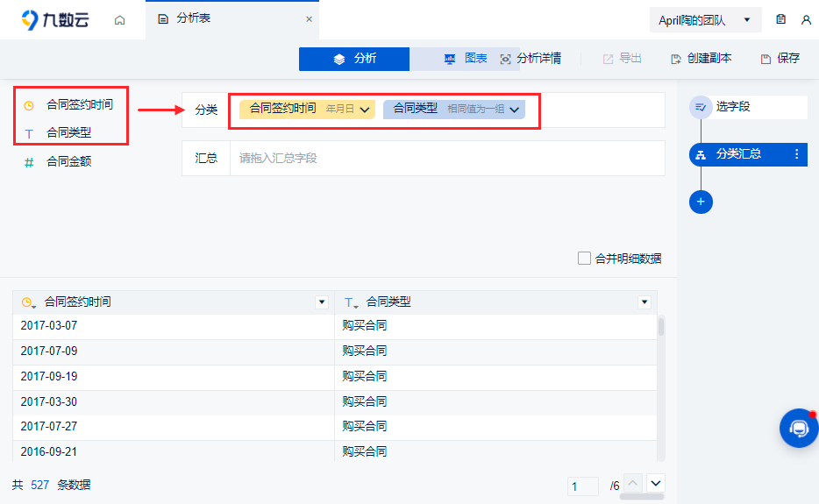Viewport: 819px width, 504px height.
Task: Expand the 合同签约时间 年月日 grouping dropdown
Action: (x=365, y=110)
